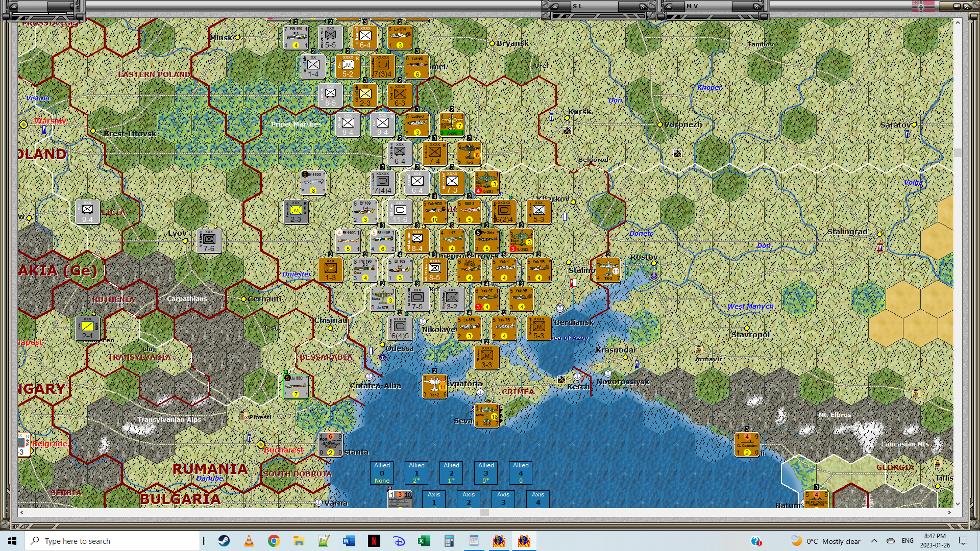This screenshot has width=980, height=551.
Task: Click the Bucharest city label
Action: coord(284,450)
